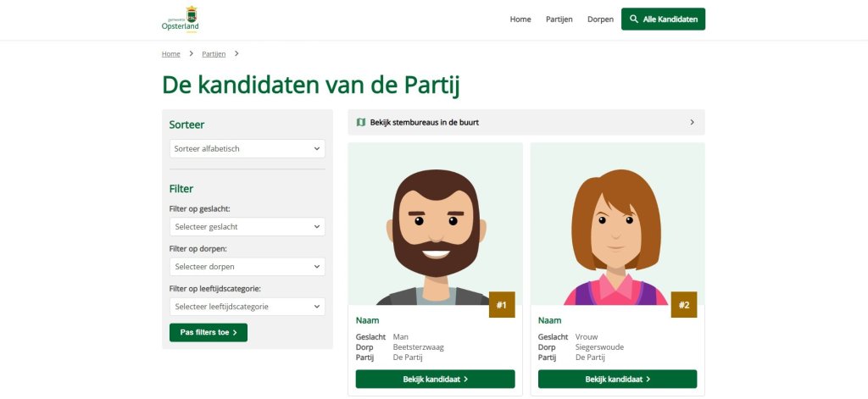Click the #1 candidate number badge

click(502, 305)
